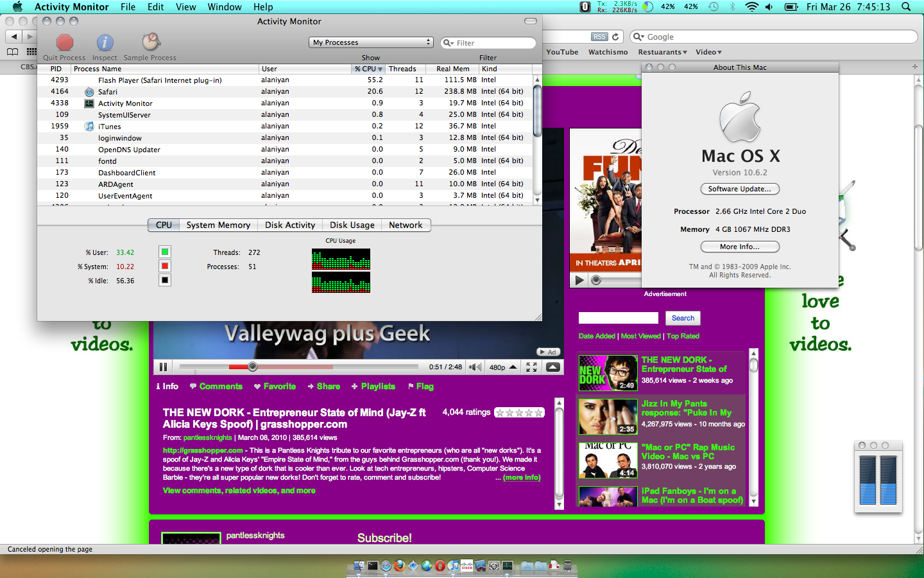This screenshot has width=924, height=578.
Task: Click the Bluetooth icon in the menu bar
Action: tap(732, 7)
